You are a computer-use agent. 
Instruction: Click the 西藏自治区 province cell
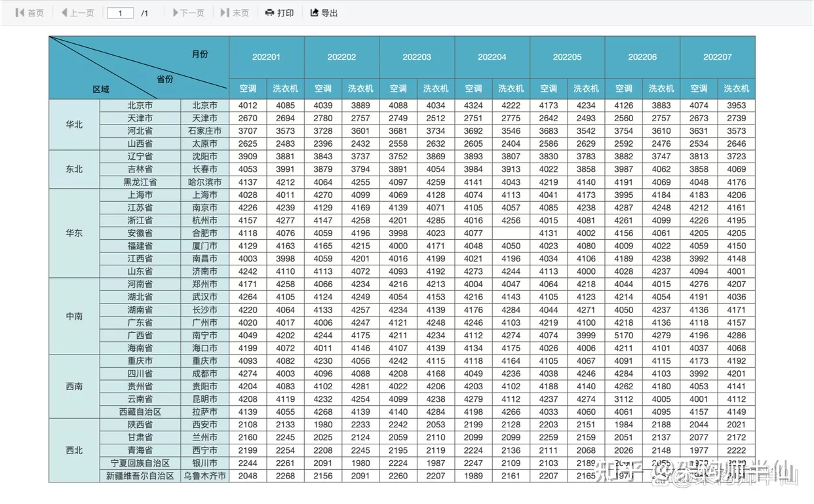140,412
